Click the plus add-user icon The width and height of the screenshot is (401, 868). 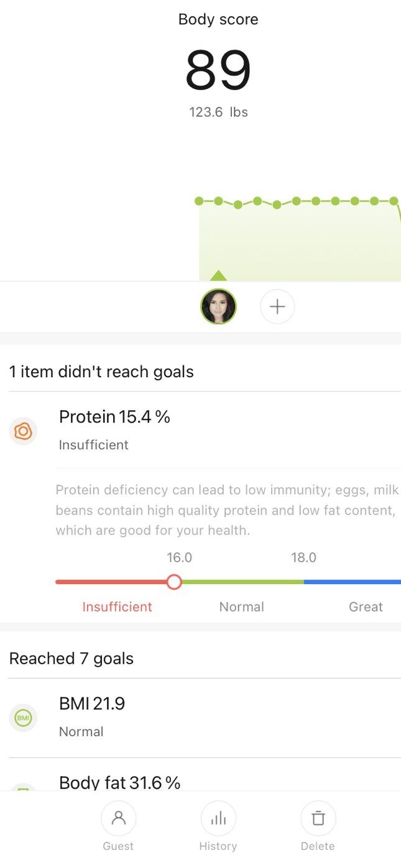coord(277,306)
